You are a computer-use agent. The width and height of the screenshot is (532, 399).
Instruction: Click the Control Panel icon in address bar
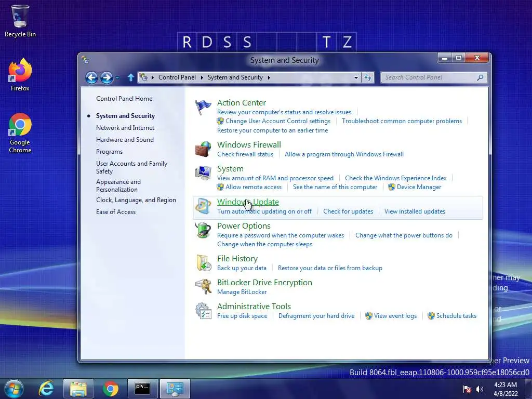pyautogui.click(x=144, y=77)
